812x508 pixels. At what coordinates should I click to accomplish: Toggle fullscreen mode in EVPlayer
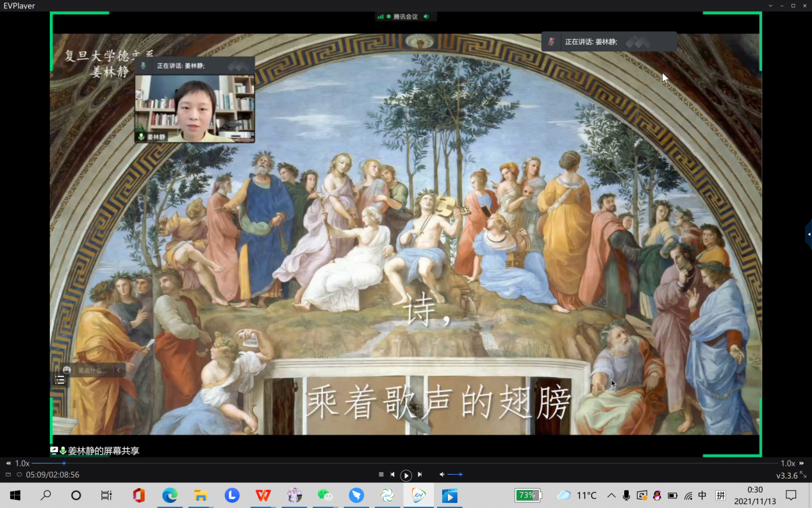pyautogui.click(x=803, y=475)
